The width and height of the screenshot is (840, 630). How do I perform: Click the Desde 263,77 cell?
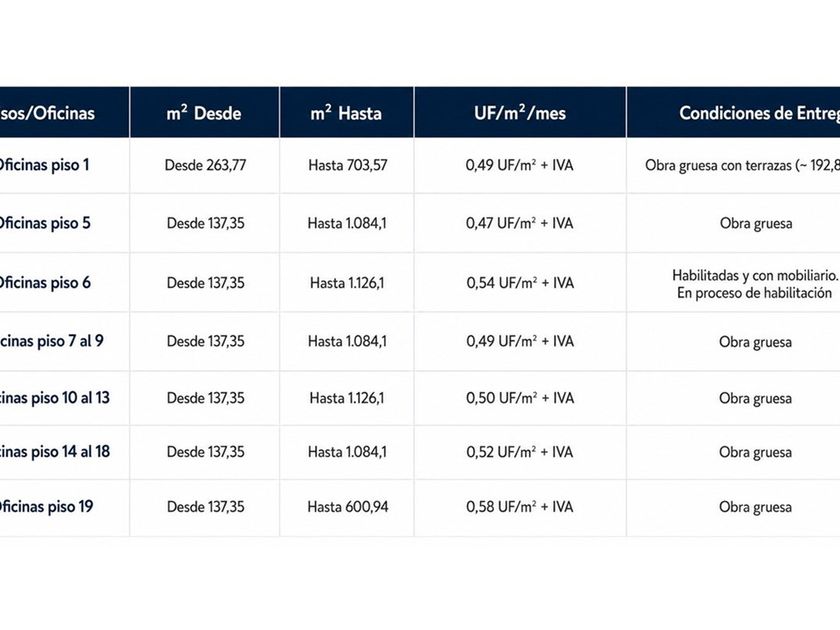[205, 165]
